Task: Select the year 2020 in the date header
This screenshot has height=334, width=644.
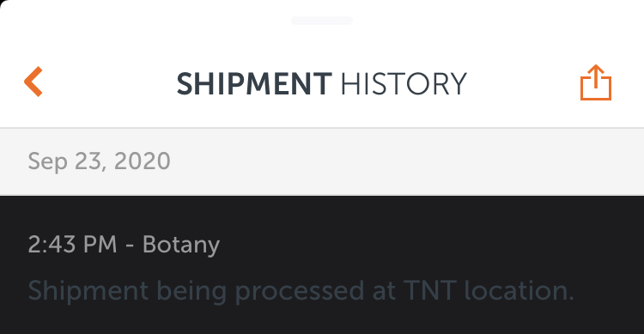Action: click(142, 161)
